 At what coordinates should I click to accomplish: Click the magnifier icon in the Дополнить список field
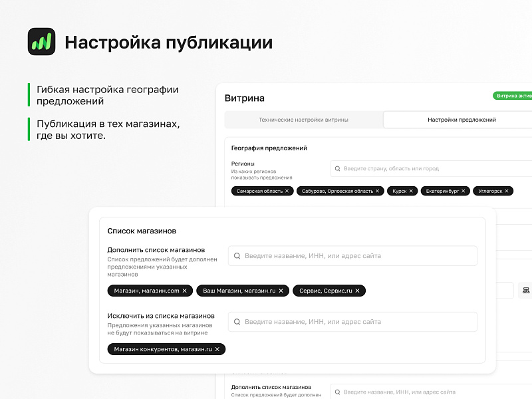click(237, 256)
